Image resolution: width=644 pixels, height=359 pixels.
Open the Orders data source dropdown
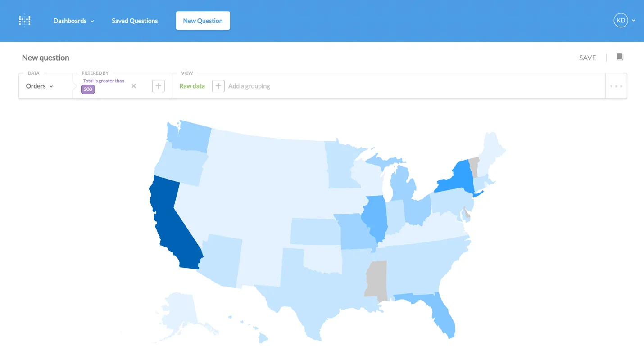[40, 86]
